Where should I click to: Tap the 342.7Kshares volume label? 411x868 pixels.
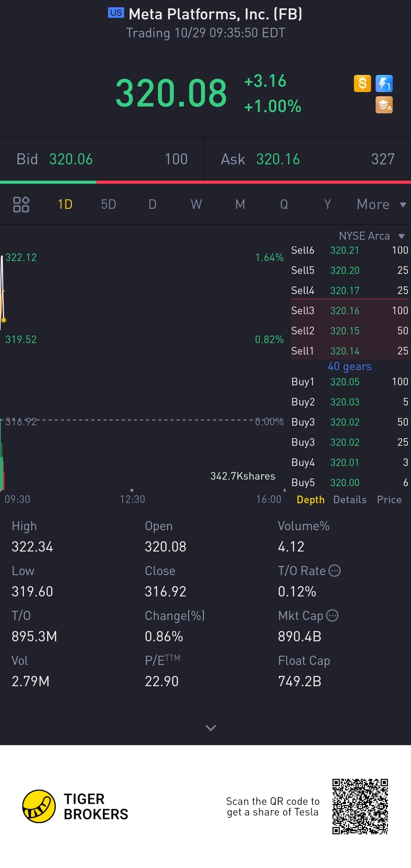(243, 476)
